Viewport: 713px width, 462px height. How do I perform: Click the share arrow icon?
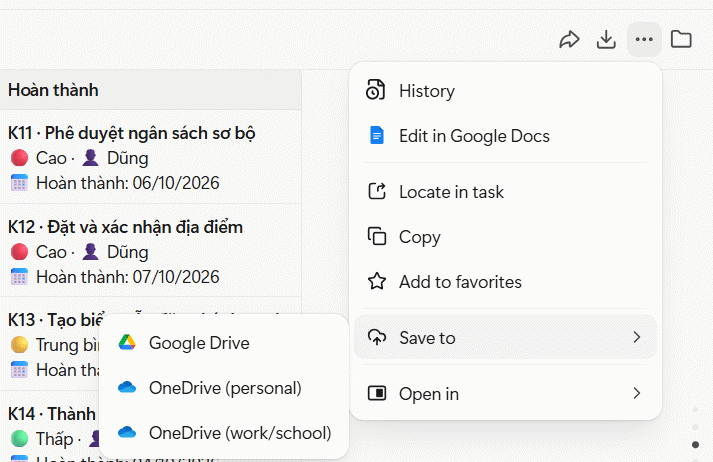569,40
